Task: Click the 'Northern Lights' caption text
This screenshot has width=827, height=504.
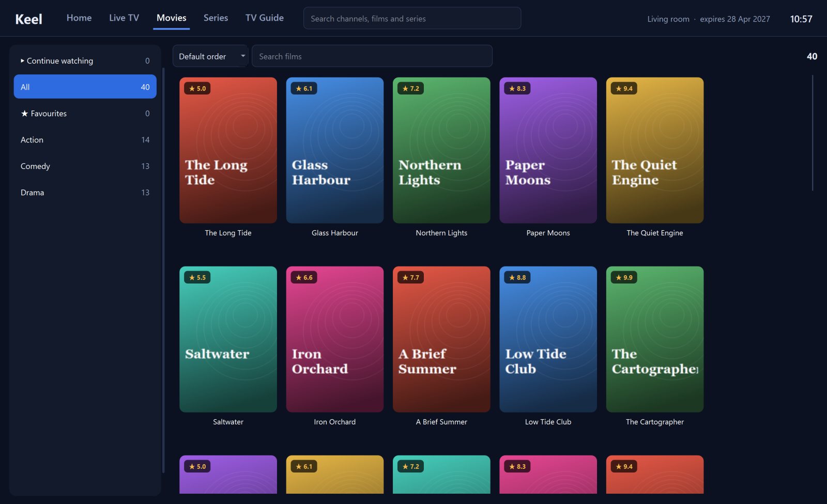Action: (x=441, y=233)
